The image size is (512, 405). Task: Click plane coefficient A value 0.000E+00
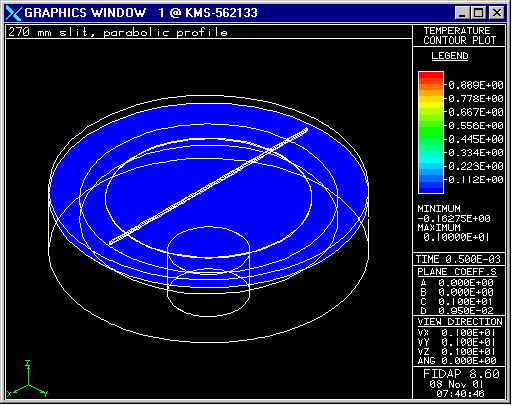point(466,283)
